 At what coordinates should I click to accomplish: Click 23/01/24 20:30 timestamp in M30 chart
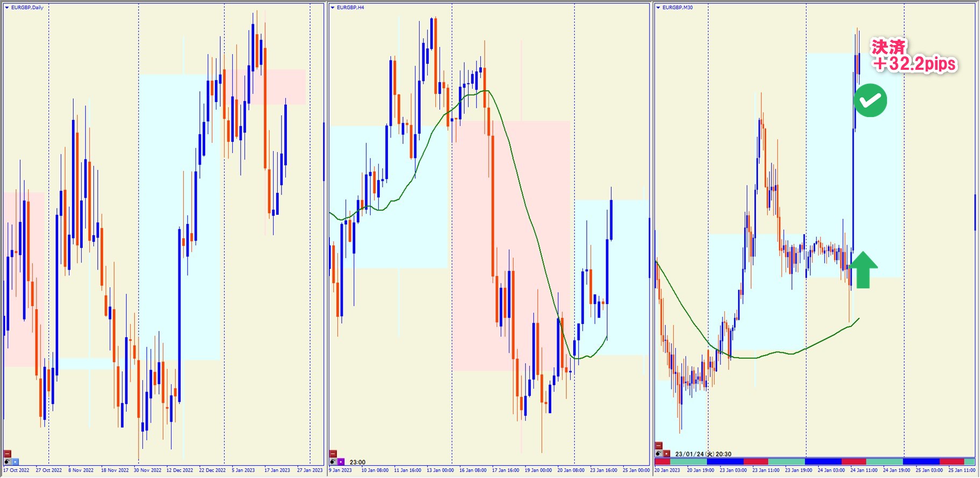tap(703, 454)
